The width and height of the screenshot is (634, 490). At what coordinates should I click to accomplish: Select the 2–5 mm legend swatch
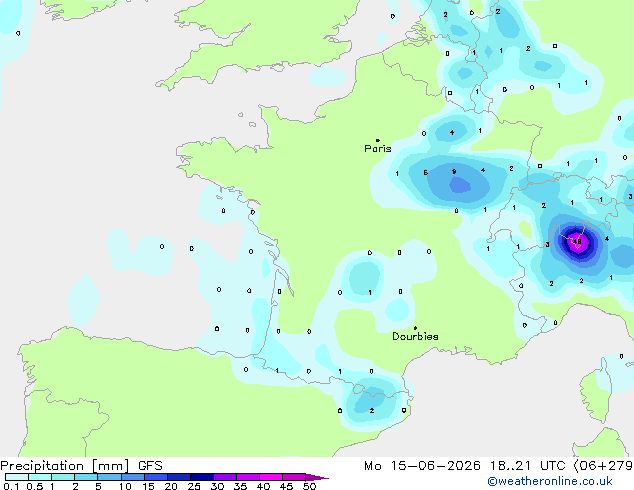point(86,477)
